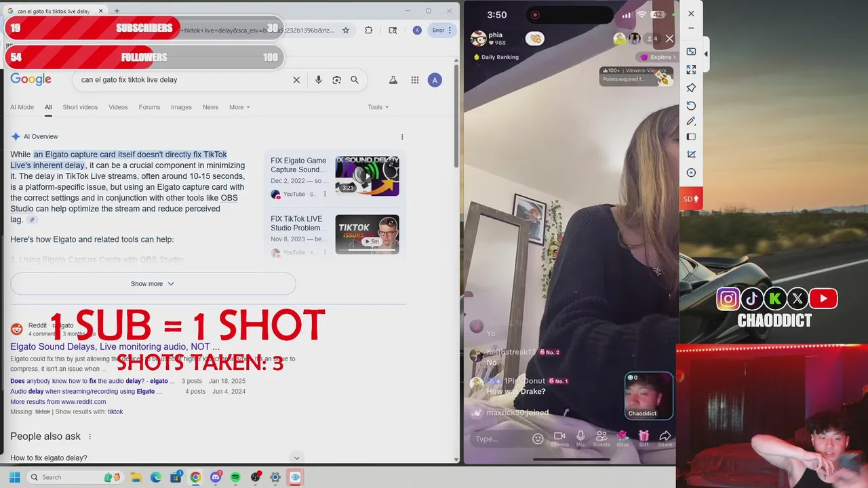The image size is (868, 488).
Task: Open Spotify from the taskbar
Action: 235,477
